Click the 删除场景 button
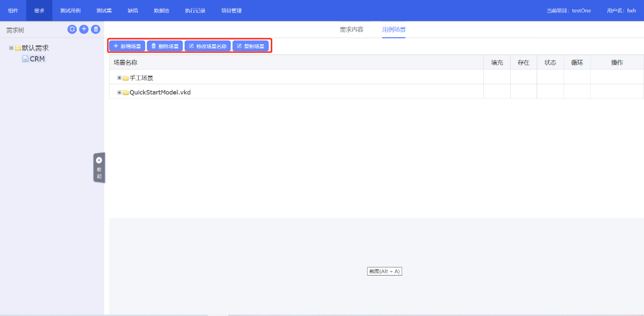The image size is (644, 316). [x=165, y=46]
